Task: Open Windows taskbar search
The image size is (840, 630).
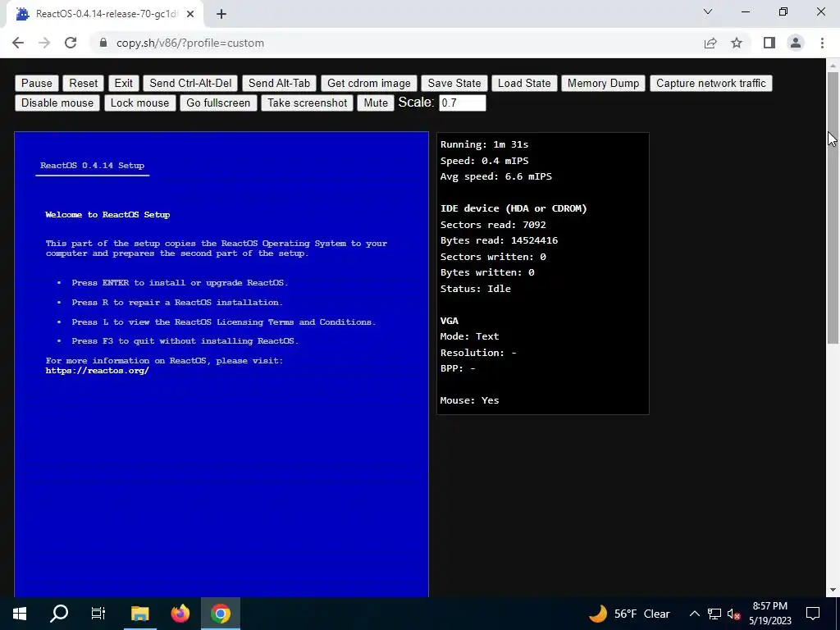Action: (x=59, y=614)
